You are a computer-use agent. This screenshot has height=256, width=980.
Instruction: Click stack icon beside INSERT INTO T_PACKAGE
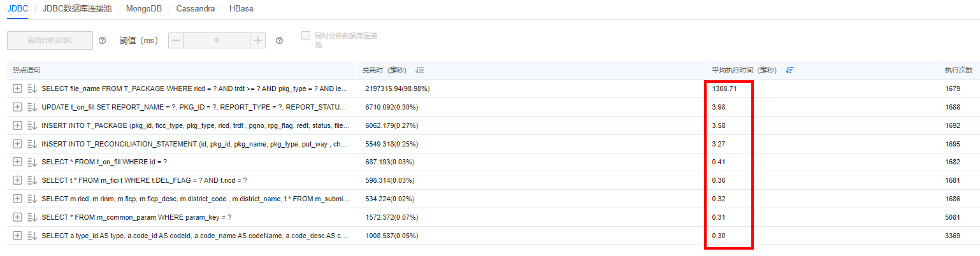(32, 125)
